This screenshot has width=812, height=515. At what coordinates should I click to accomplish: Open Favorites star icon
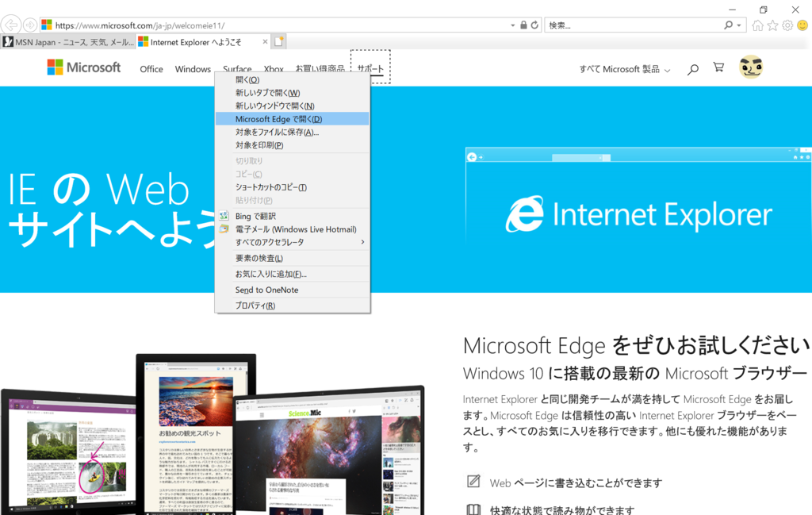(x=772, y=25)
